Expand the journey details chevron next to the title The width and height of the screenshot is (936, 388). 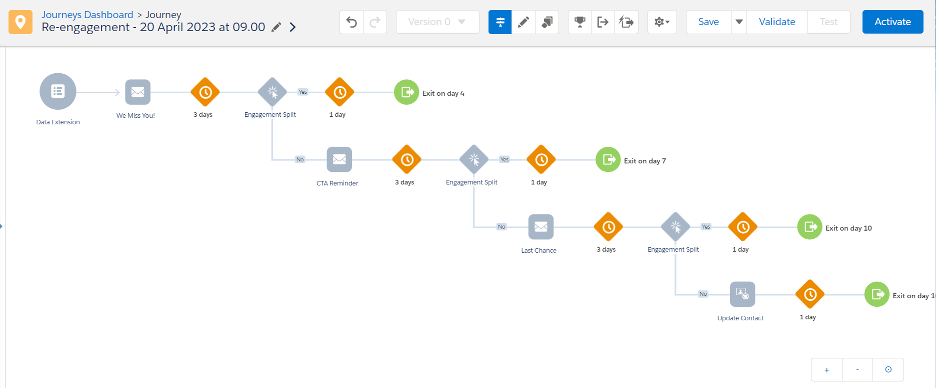(292, 27)
